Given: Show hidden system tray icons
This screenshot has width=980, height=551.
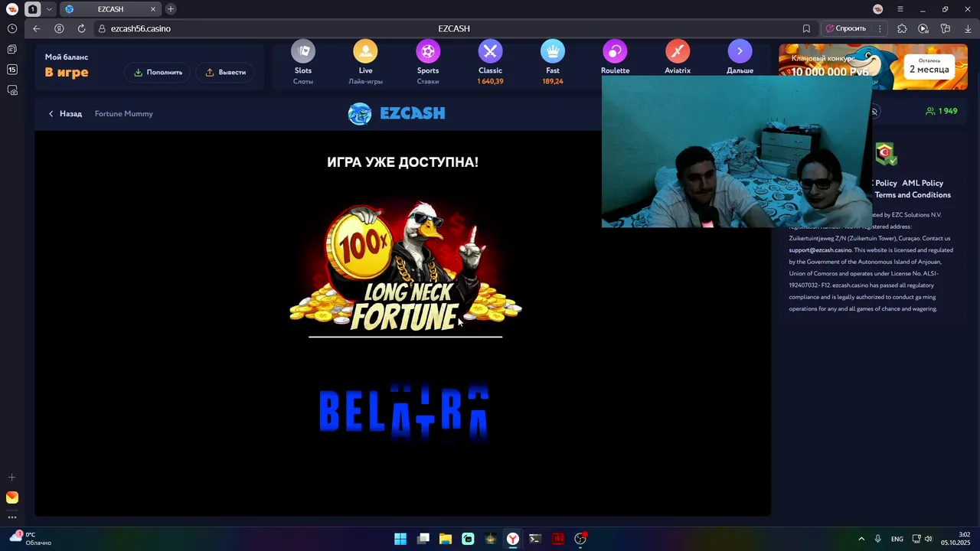Looking at the screenshot, I should tap(861, 539).
